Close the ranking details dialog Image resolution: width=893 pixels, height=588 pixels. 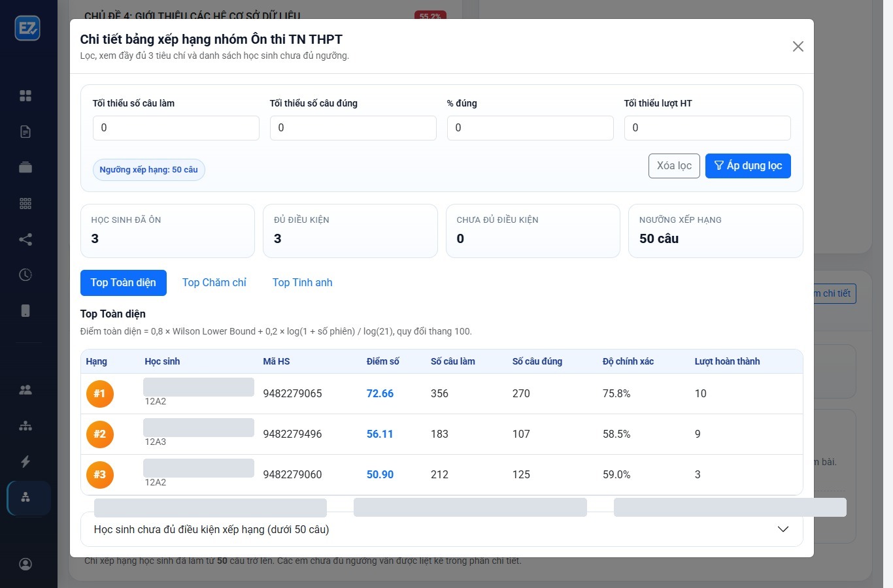pyautogui.click(x=798, y=46)
